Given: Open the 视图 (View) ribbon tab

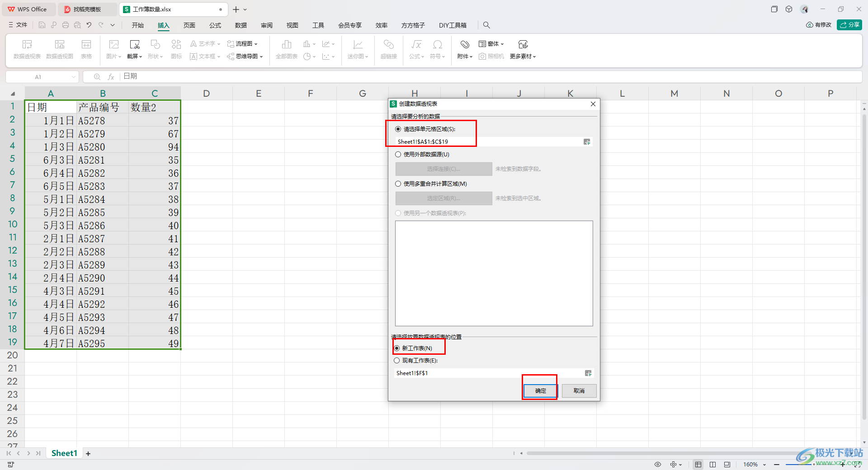Looking at the screenshot, I should click(x=292, y=25).
